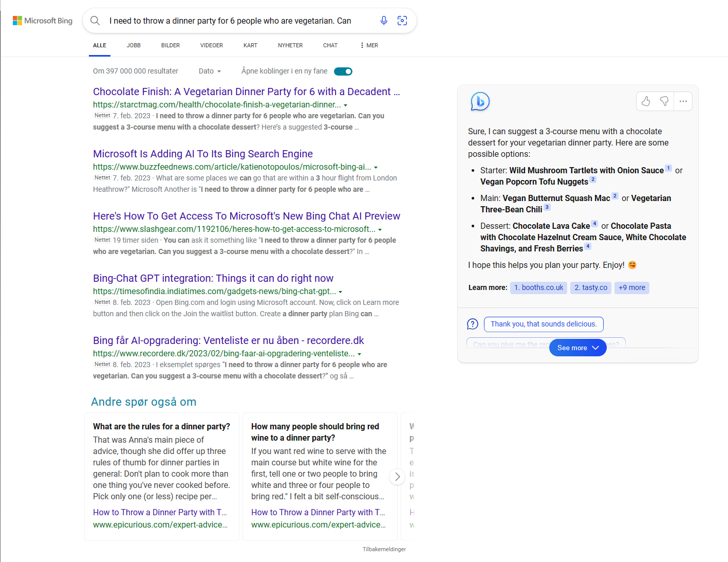Open visual search camera icon
Screen dimensions: 728x562
pos(402,21)
